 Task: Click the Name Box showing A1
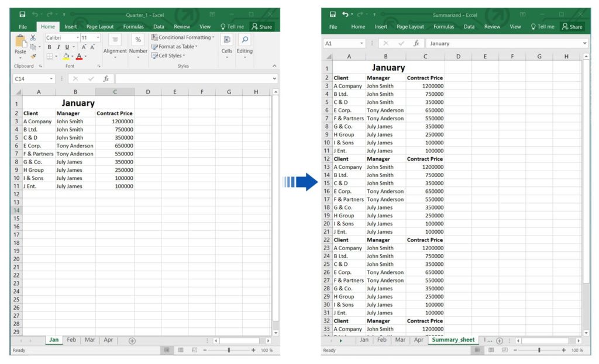point(343,43)
